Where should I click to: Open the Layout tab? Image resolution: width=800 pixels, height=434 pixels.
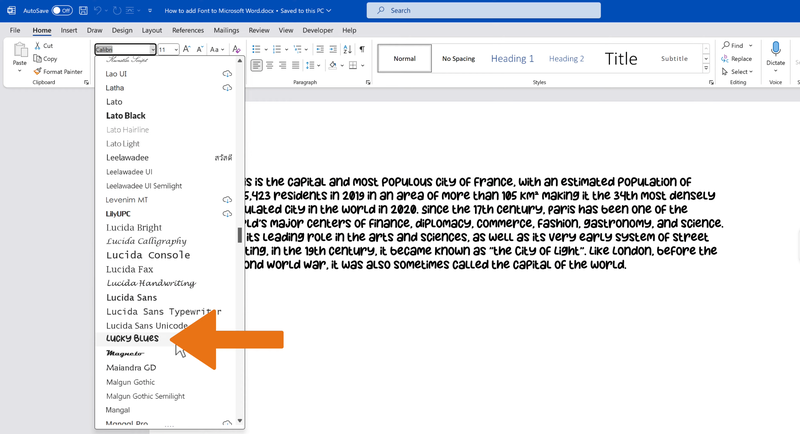152,30
